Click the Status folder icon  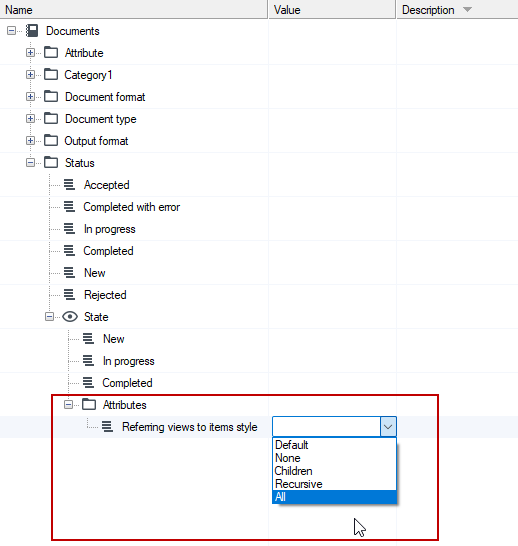click(51, 163)
